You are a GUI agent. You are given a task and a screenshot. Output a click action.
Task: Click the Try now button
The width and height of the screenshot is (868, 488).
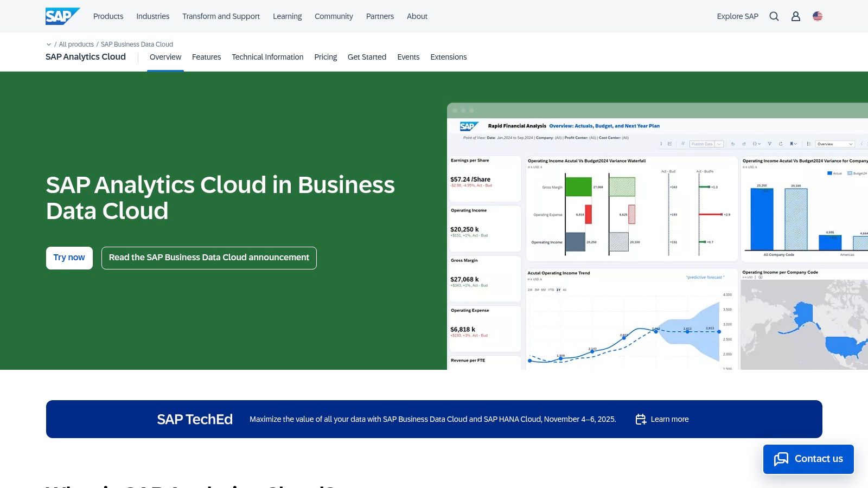click(69, 258)
